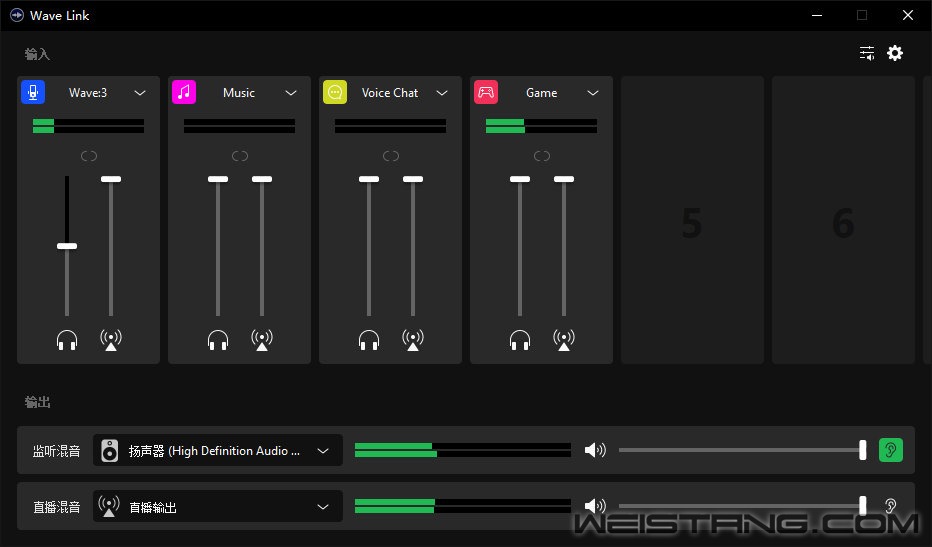Click the yellow chat bubble icon on Voice Chat

[335, 92]
